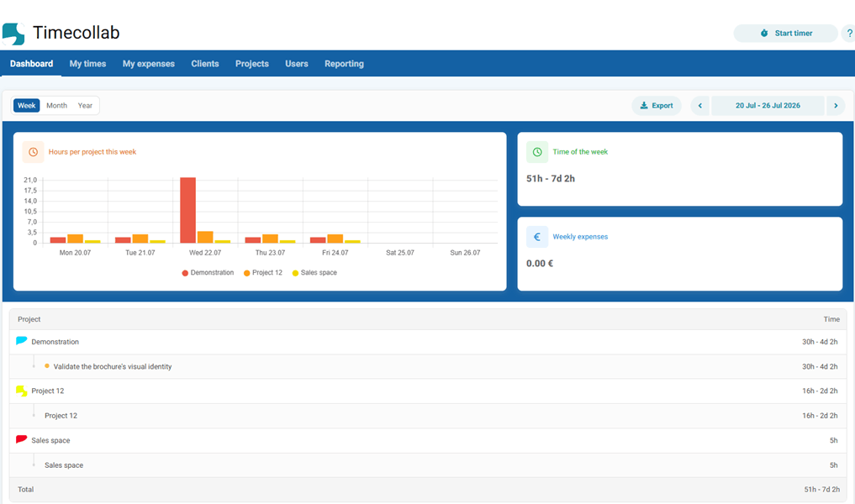Click the help question mark icon

click(848, 34)
